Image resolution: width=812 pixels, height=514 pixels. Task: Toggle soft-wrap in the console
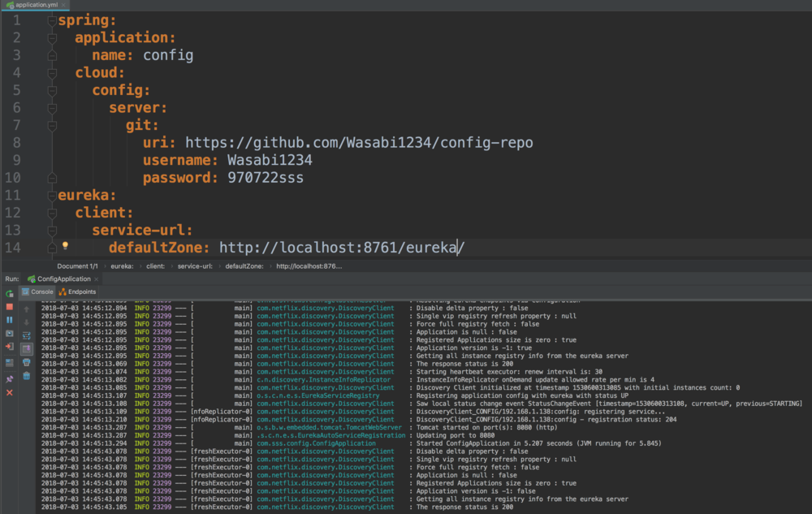pos(27,335)
